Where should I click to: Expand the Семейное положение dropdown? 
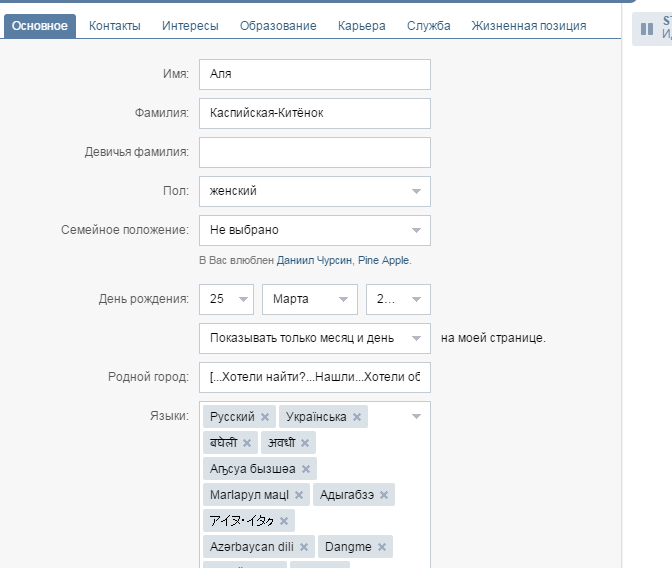tap(315, 230)
